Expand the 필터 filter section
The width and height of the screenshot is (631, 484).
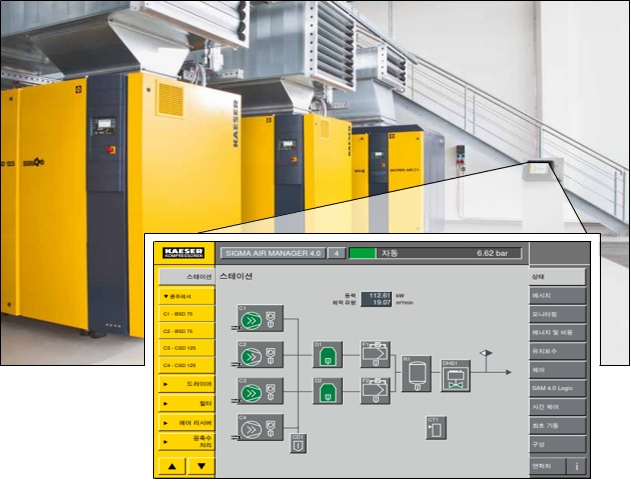click(x=187, y=403)
